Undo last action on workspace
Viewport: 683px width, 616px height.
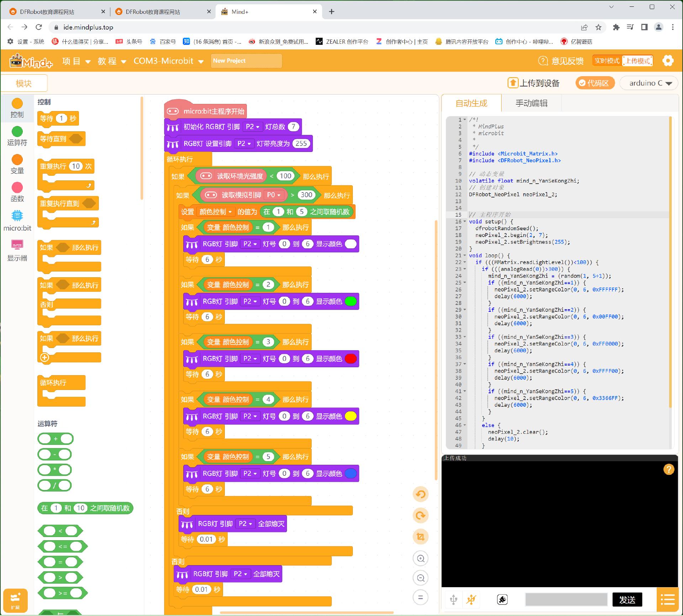pos(420,494)
